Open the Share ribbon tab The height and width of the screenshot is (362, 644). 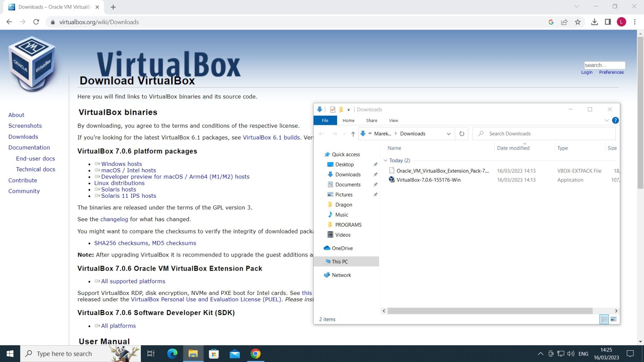pos(371,121)
